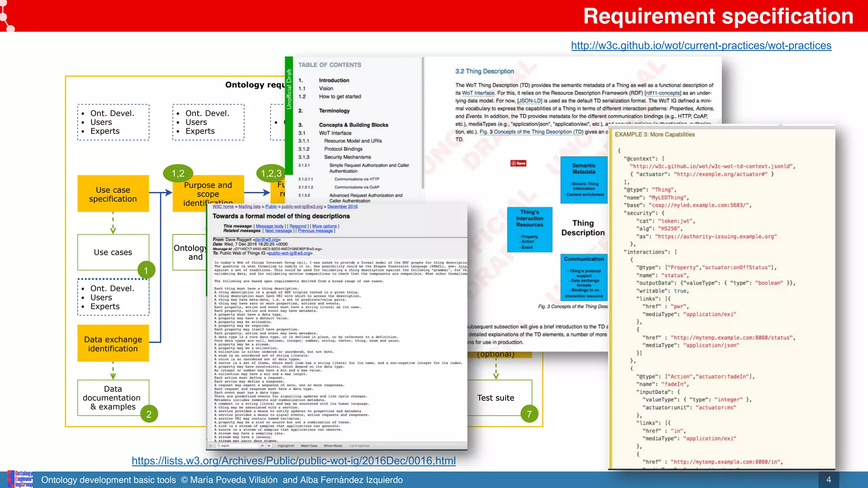Viewport: 868px width, 488px height.
Task: Click the Use cases box
Action: [113, 252]
